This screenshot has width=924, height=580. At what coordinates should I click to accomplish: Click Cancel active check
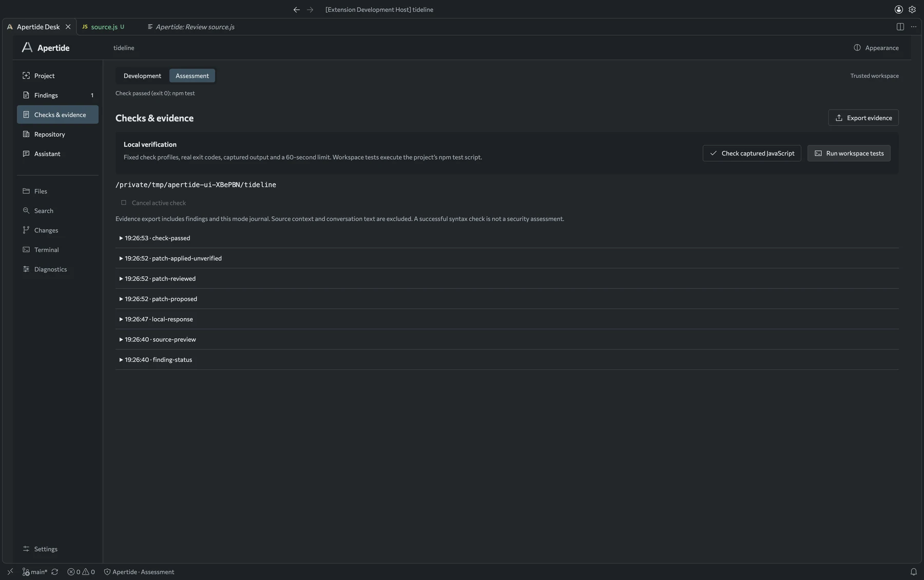(153, 203)
